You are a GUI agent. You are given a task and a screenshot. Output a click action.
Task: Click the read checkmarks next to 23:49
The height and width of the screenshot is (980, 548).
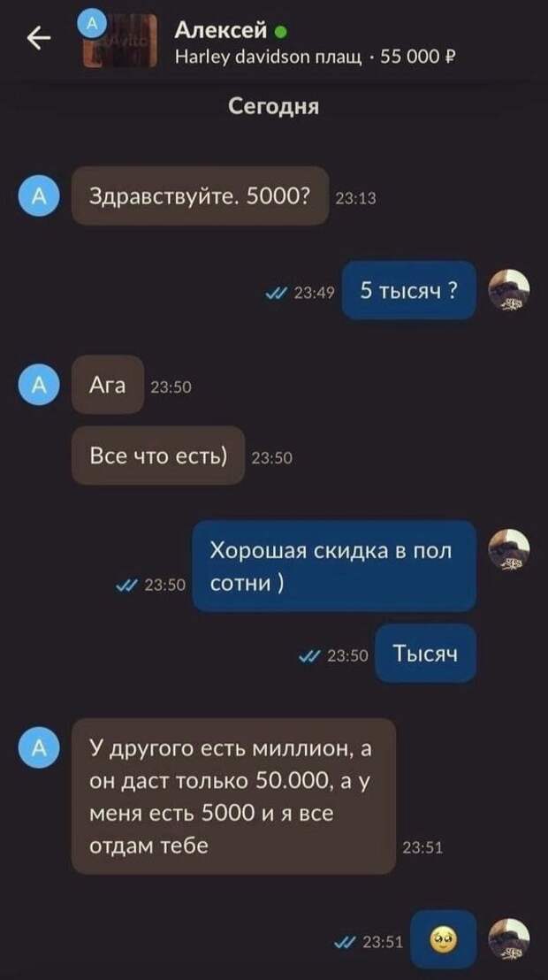276,291
